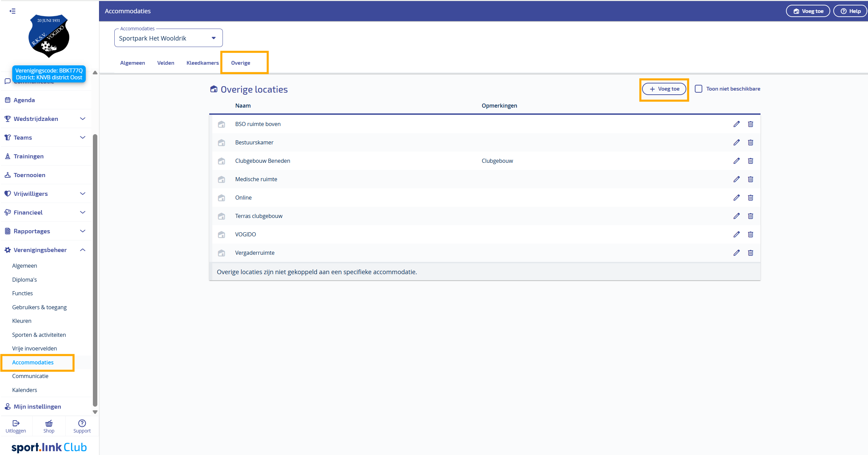Image resolution: width=868 pixels, height=455 pixels.
Task: Expand the Wedstrijdzaken menu section
Action: coord(82,119)
